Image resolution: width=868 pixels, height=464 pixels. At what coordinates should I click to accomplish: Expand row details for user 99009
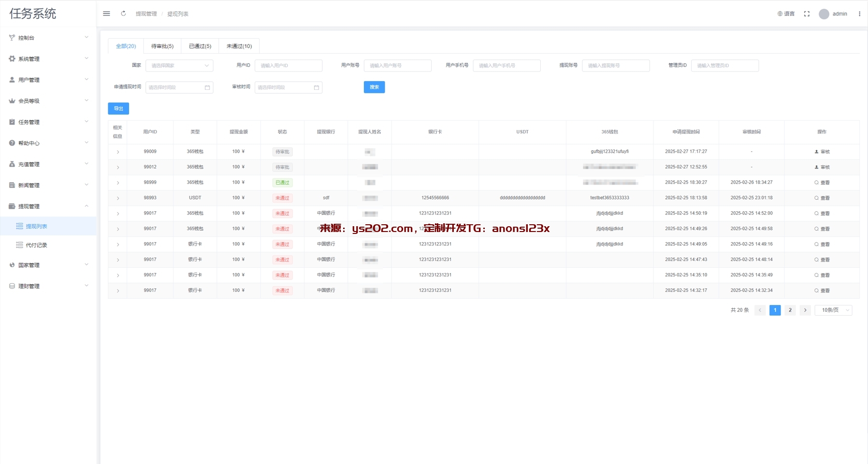tap(117, 152)
